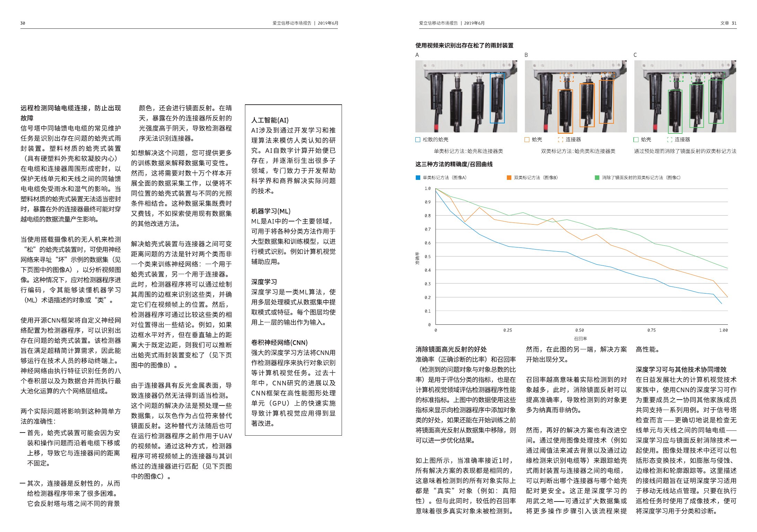Click the 这三种方法的精确度/召回曲线 chart title
The height and width of the screenshot is (532, 757).
(454, 164)
